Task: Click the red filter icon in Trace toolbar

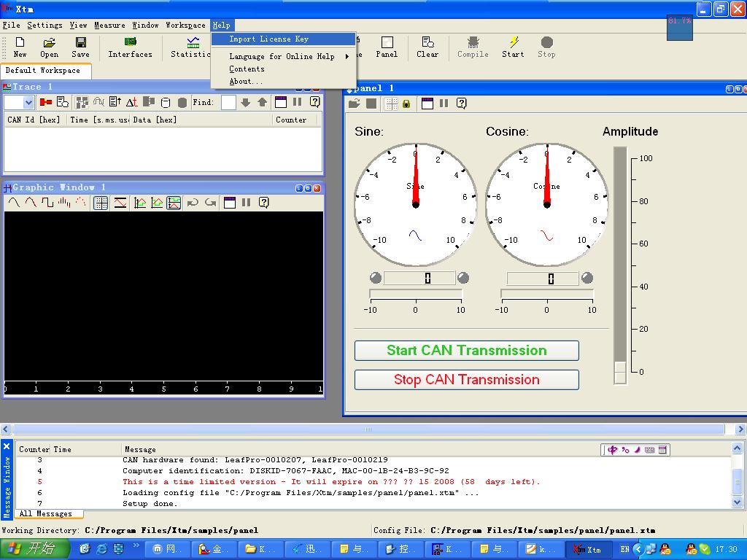Action: (x=46, y=102)
